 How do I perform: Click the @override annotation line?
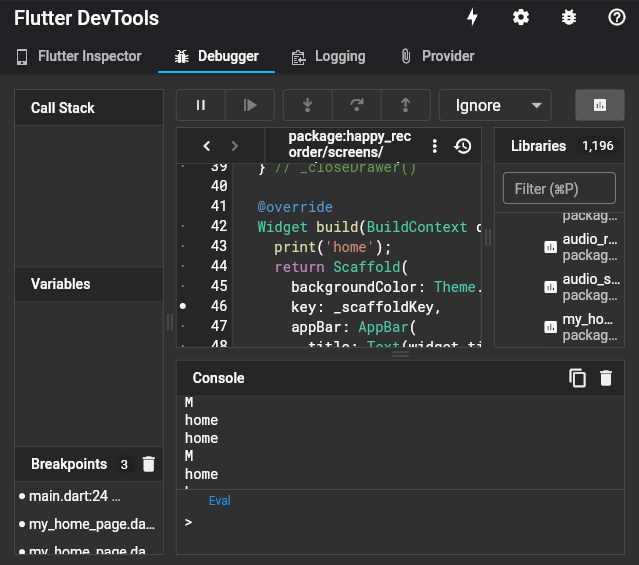point(295,207)
